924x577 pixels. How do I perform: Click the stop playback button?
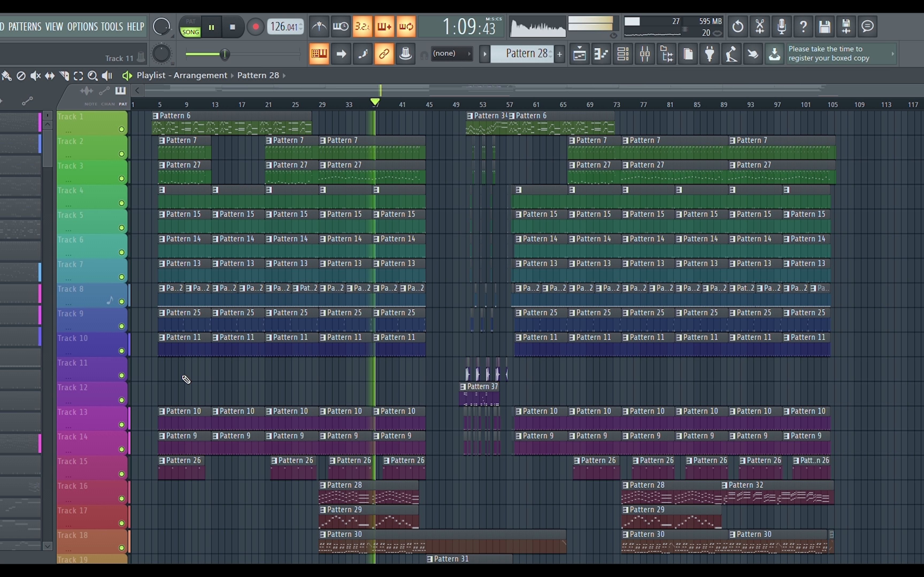tap(232, 27)
